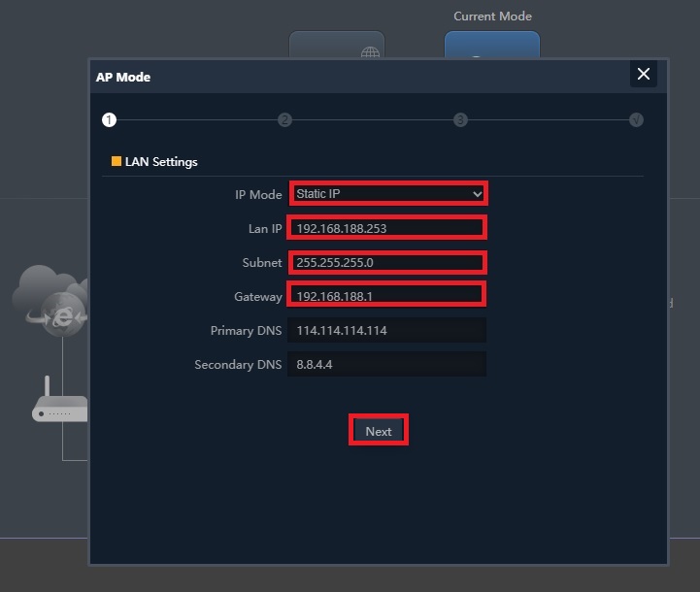Click the LAN Settings section heading

coord(161,162)
